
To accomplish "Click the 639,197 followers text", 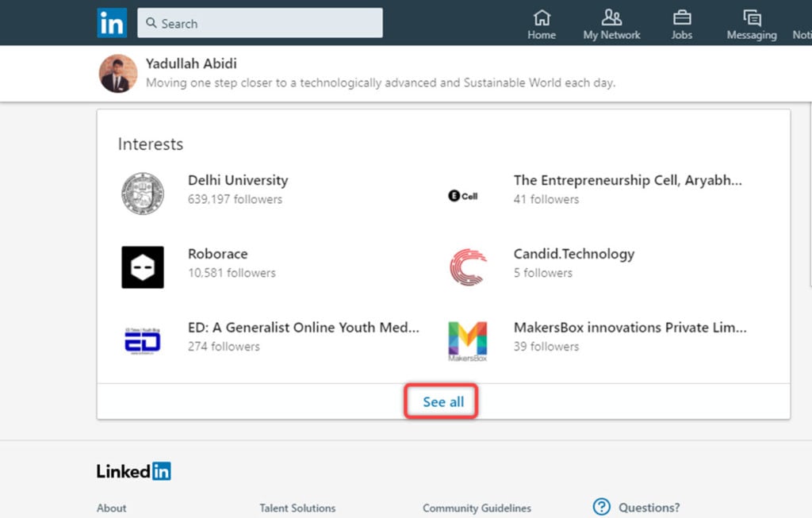I will [235, 199].
